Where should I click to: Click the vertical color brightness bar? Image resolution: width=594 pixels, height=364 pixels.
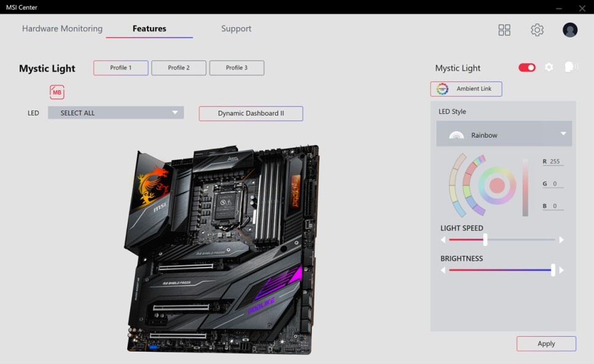[x=525, y=188]
